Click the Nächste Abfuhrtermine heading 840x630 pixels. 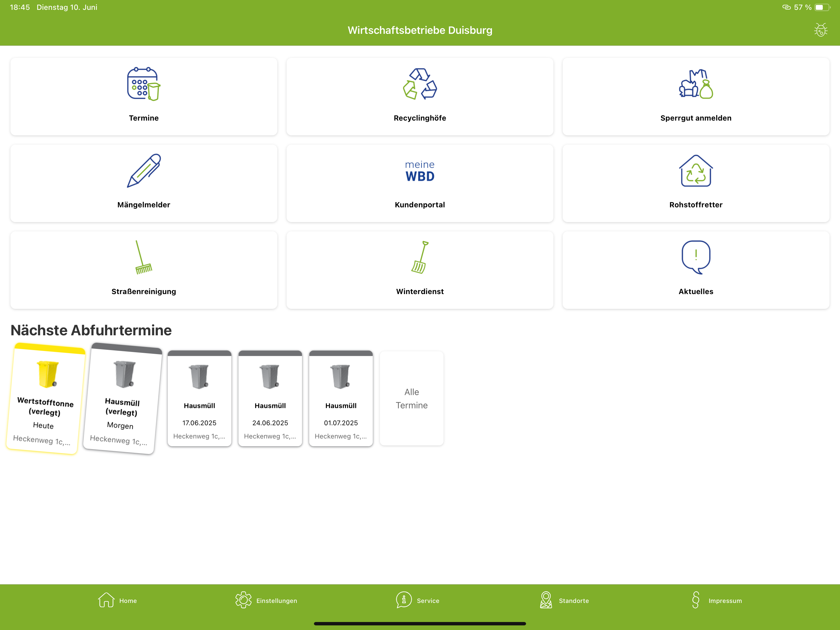tap(91, 330)
